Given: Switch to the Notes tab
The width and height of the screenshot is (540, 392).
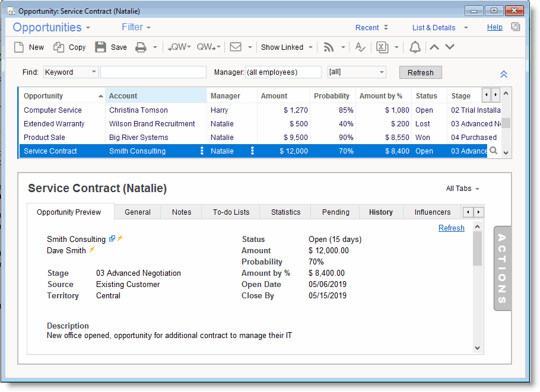Looking at the screenshot, I should (182, 212).
